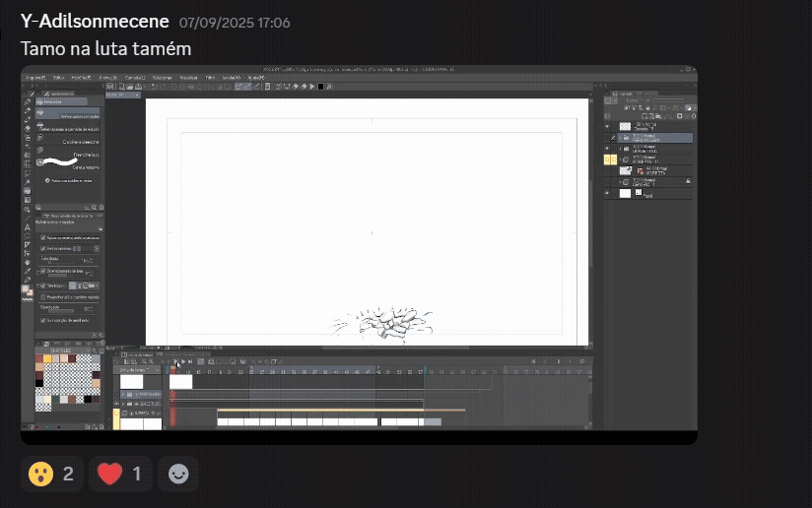The width and height of the screenshot is (812, 508).
Task: Expand the second track folder in timeline
Action: [x=123, y=404]
